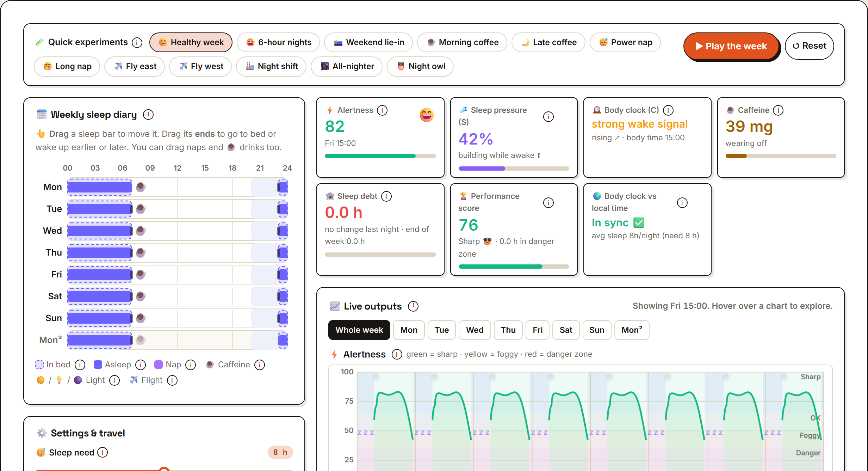The height and width of the screenshot is (471, 868).
Task: Apply the Fly east experiment
Action: tap(135, 66)
